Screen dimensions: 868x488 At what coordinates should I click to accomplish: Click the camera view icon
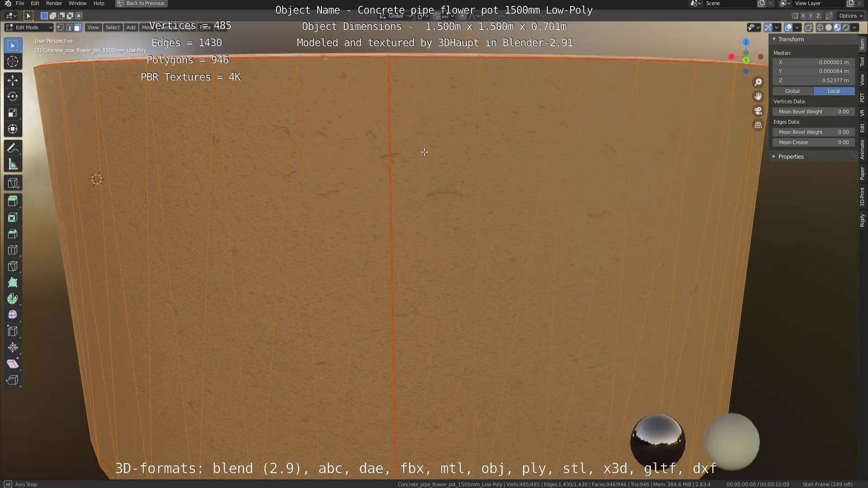(758, 111)
